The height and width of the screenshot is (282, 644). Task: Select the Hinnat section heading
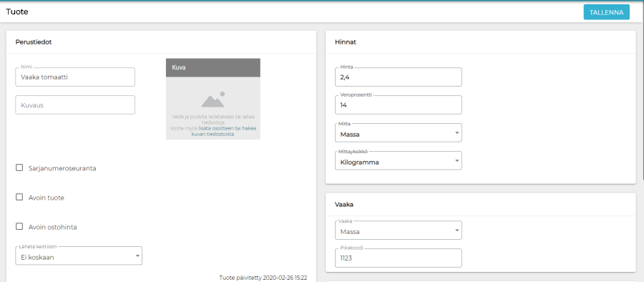tap(346, 42)
